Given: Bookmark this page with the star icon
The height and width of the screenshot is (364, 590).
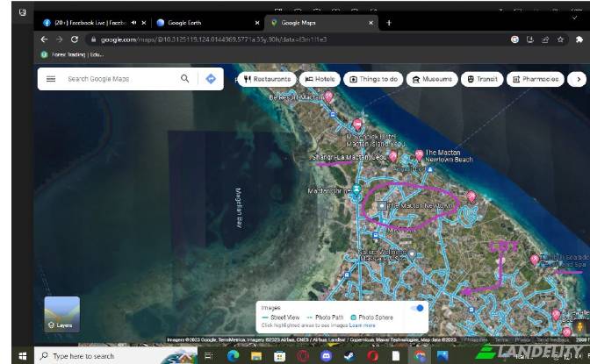Looking at the screenshot, I should (x=559, y=39).
